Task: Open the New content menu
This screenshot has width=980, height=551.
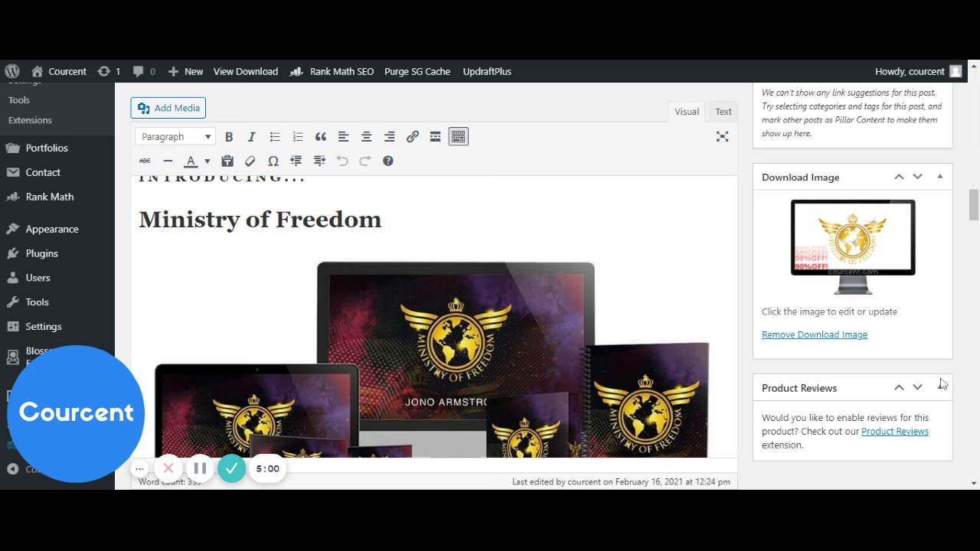Action: [185, 71]
